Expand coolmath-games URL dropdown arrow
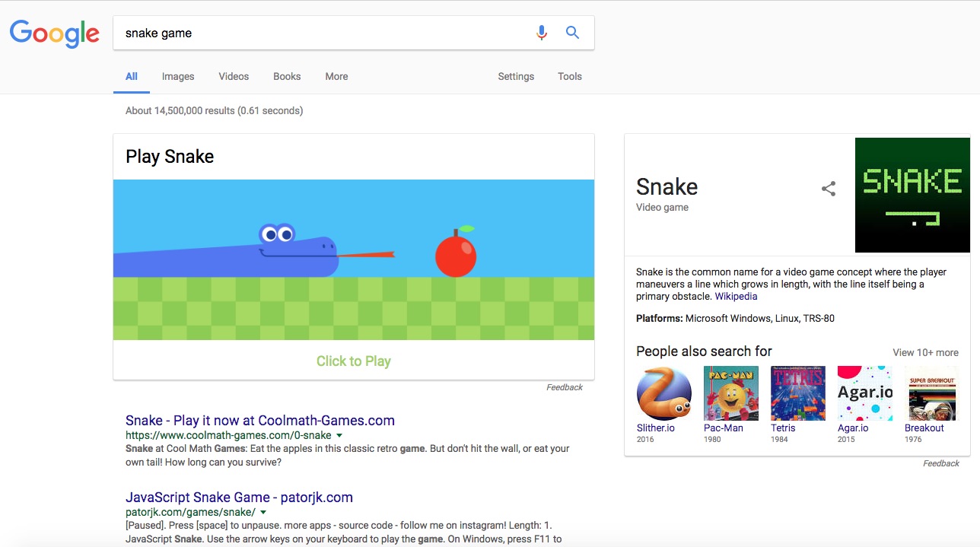Image resolution: width=980 pixels, height=547 pixels. coord(339,435)
